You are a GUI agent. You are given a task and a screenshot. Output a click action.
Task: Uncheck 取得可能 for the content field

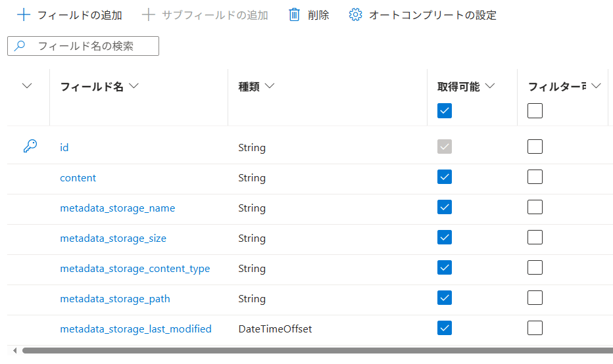coord(445,177)
